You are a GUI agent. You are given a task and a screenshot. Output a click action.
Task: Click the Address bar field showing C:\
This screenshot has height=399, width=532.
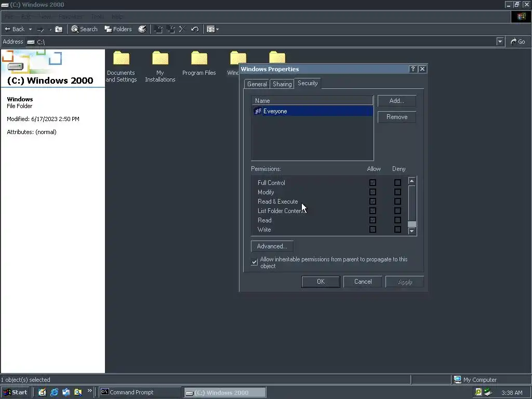pyautogui.click(x=261, y=42)
